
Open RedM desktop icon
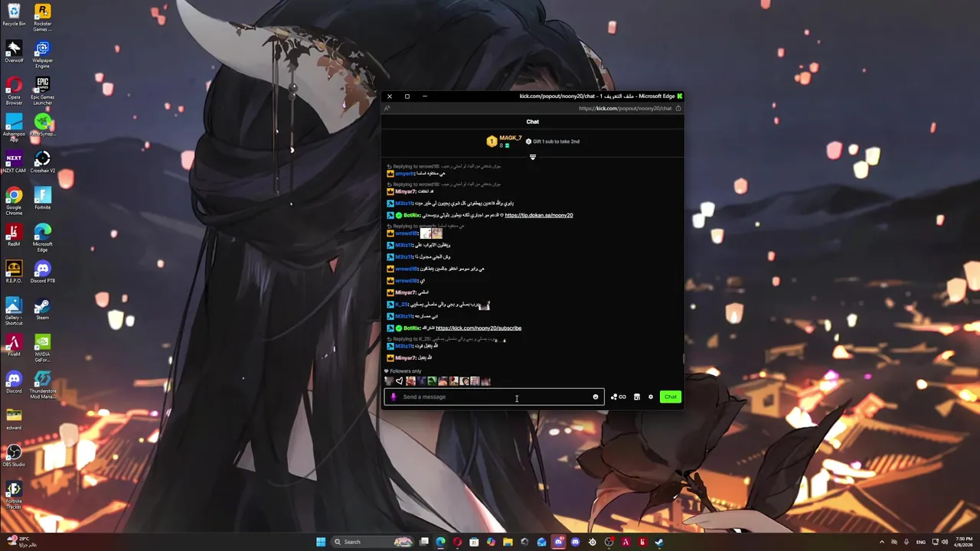coord(14,235)
